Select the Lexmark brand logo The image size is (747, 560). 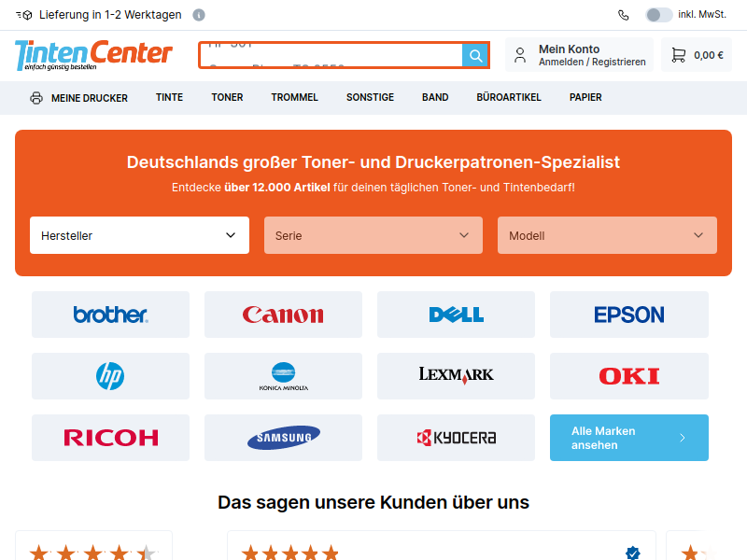coord(456,376)
